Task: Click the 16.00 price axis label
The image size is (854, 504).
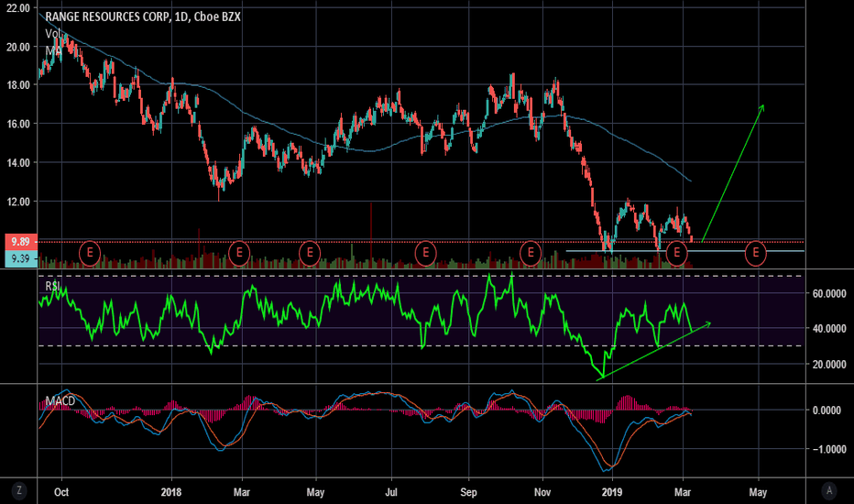Action: point(18,124)
